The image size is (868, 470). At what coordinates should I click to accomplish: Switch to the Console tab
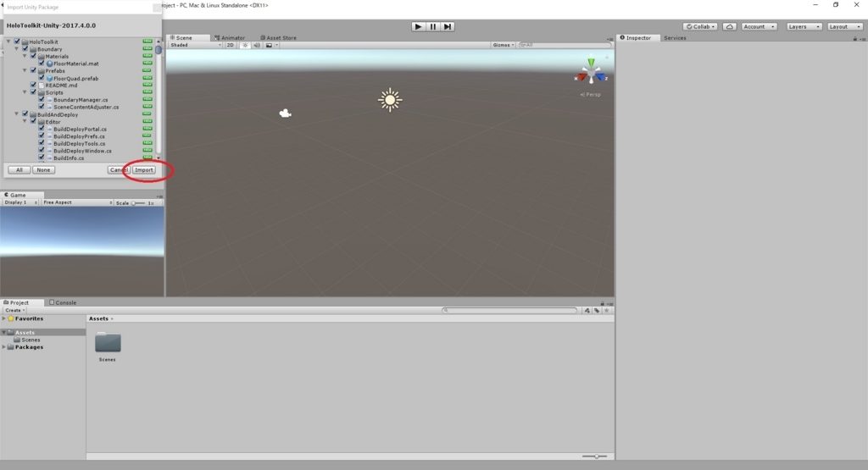pos(63,302)
